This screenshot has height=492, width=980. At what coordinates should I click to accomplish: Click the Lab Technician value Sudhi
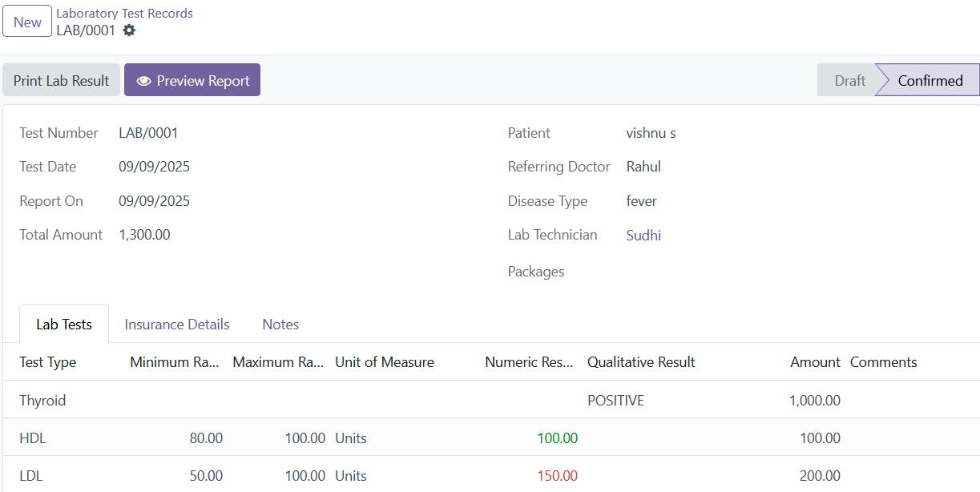pos(643,235)
